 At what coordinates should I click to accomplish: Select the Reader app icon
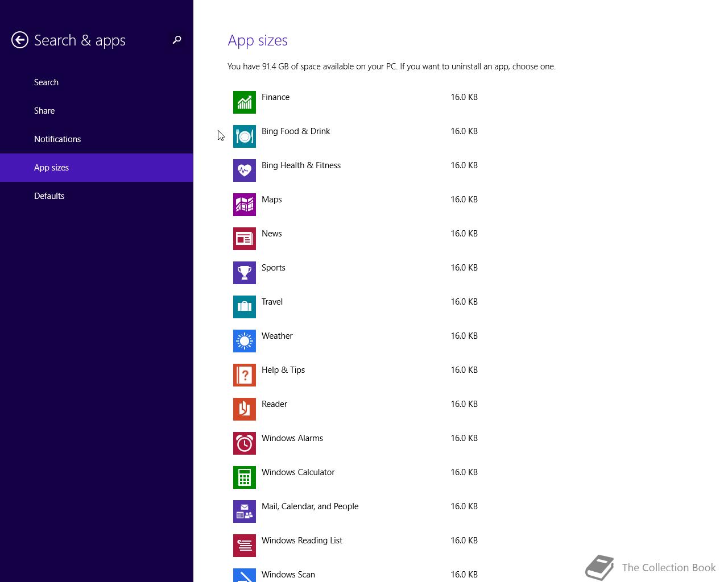tap(245, 409)
